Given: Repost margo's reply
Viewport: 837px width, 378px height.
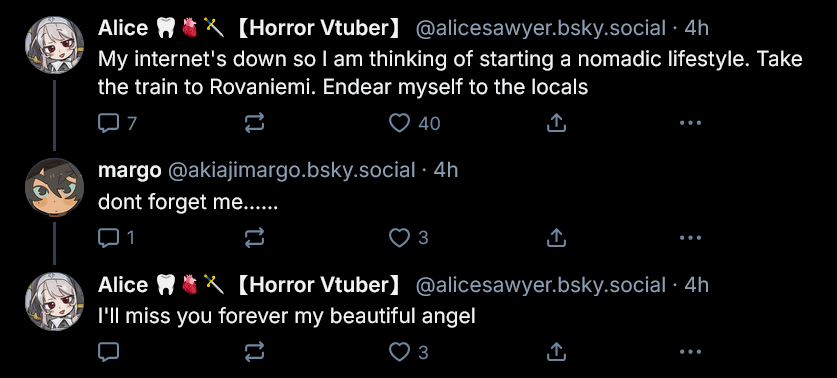Looking at the screenshot, I should tap(255, 238).
